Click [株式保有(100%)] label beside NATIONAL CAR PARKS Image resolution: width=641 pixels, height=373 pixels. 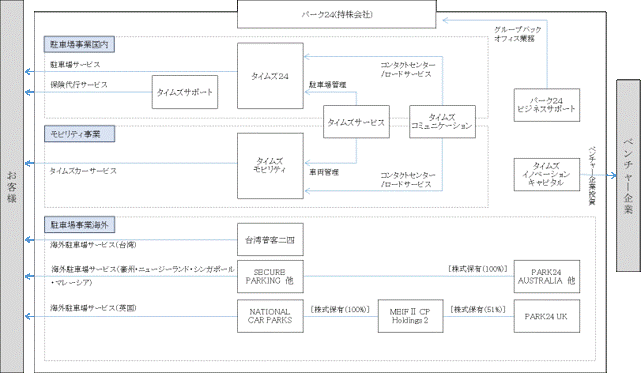pyautogui.click(x=340, y=310)
